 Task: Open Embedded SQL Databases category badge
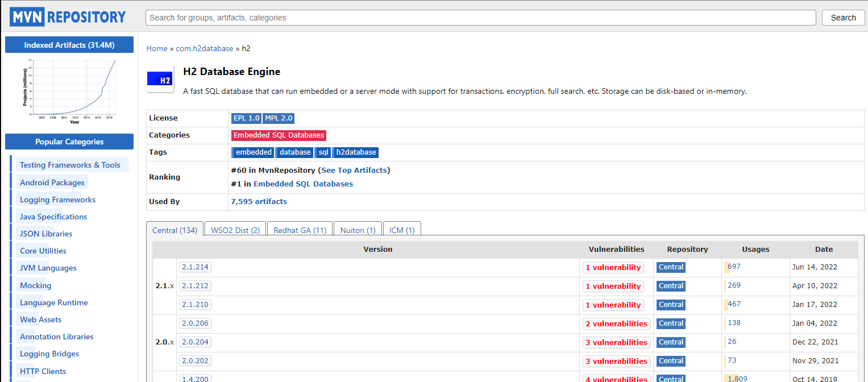point(279,135)
